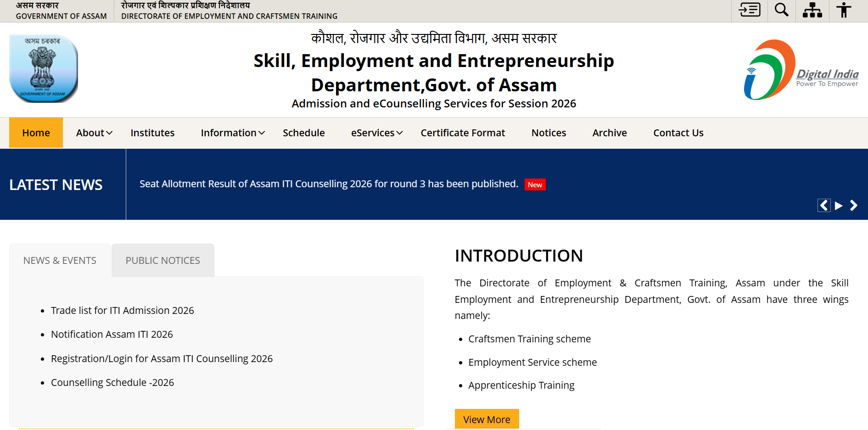Open Certificate Format page
This screenshot has height=430, width=868.
[x=463, y=133]
